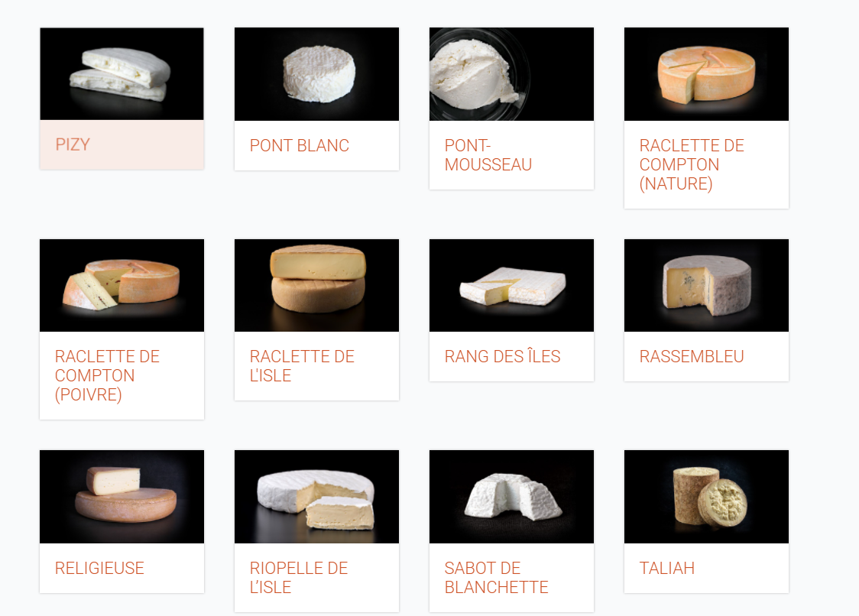Select the RASSEMBLEU title link
This screenshot has height=616, width=859.
pos(692,356)
